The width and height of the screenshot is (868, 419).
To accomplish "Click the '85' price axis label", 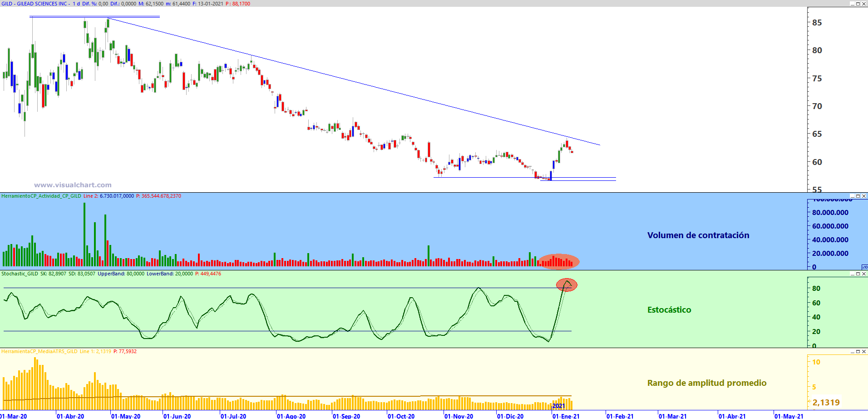I will click(817, 22).
